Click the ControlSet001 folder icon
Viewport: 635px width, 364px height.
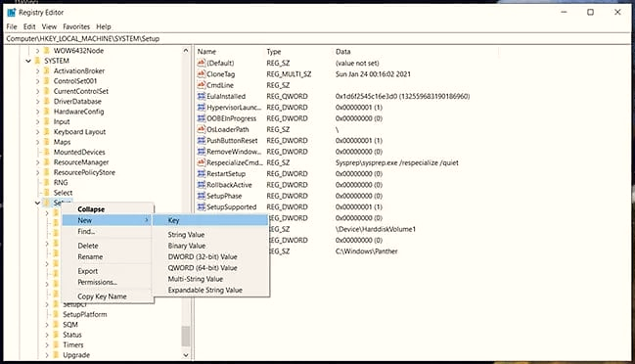[47, 81]
